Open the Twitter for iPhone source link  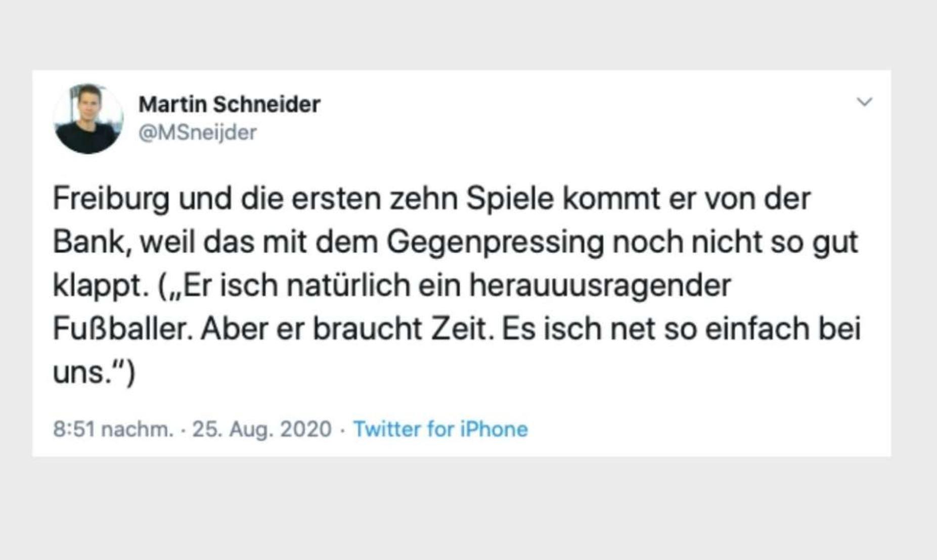tap(440, 429)
